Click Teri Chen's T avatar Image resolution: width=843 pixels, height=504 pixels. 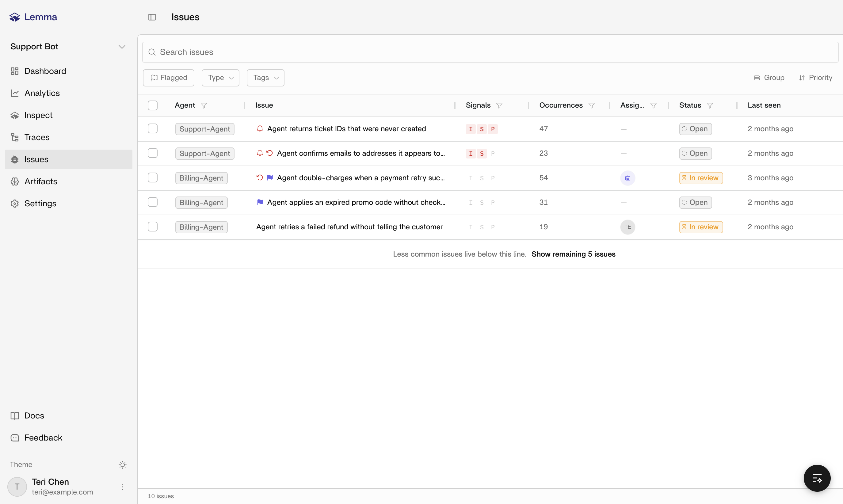point(17,487)
